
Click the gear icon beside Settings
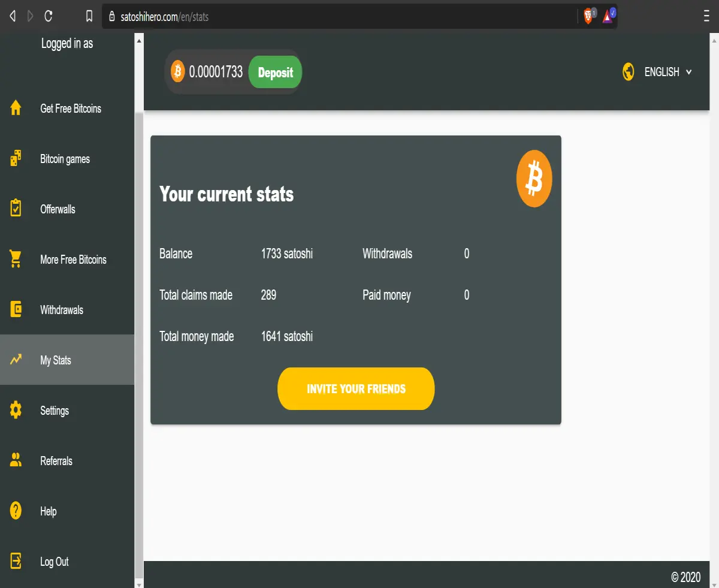(16, 410)
